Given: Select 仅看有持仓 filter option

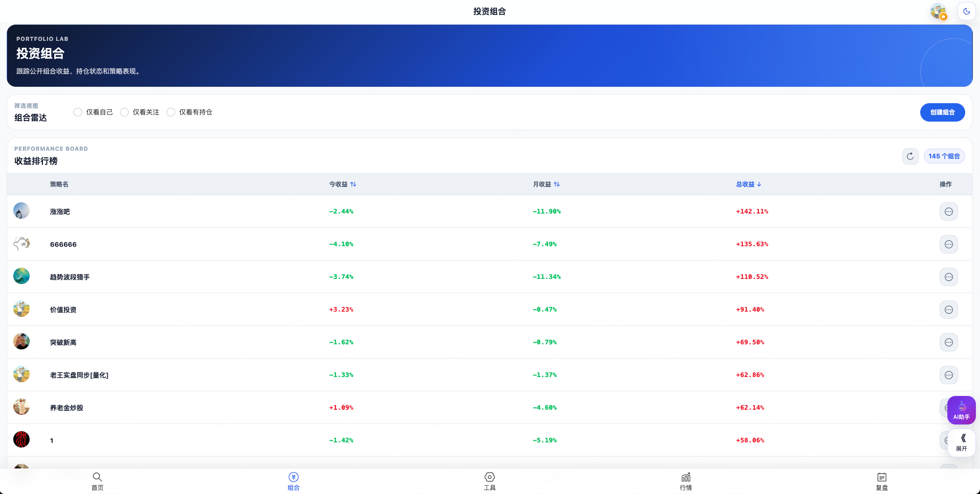Looking at the screenshot, I should 189,112.
